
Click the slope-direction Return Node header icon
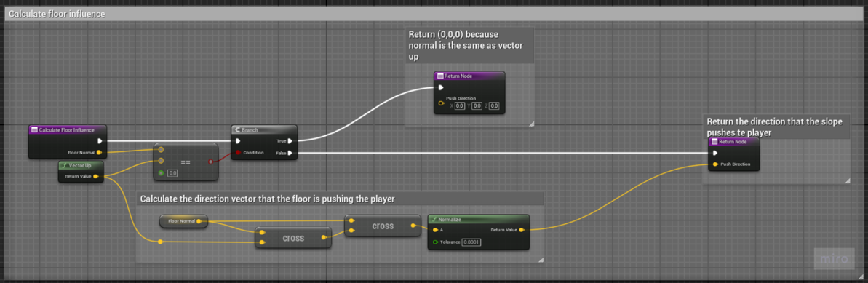coord(714,142)
